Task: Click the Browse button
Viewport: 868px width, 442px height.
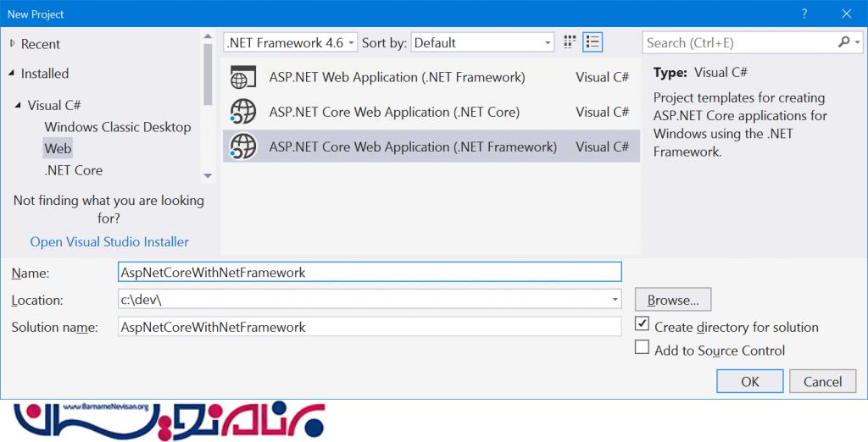Action: (672, 300)
